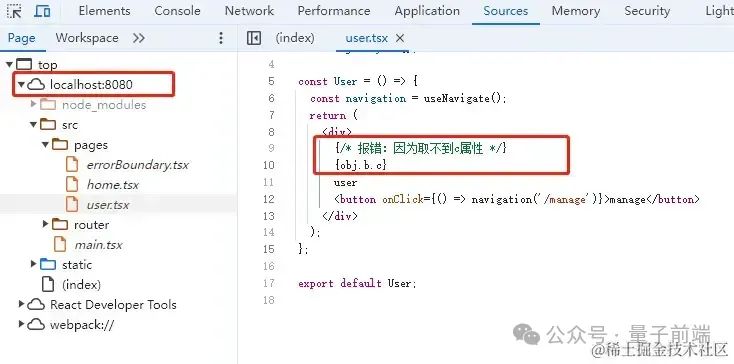Collapse the src folder arrow
This screenshot has width=734, height=364.
[x=33, y=124]
